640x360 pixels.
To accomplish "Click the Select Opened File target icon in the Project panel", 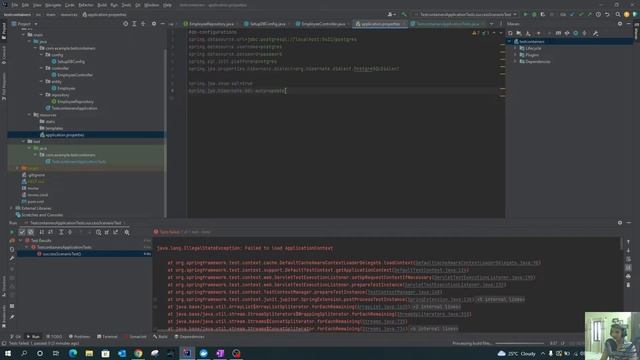I will coord(125,24).
